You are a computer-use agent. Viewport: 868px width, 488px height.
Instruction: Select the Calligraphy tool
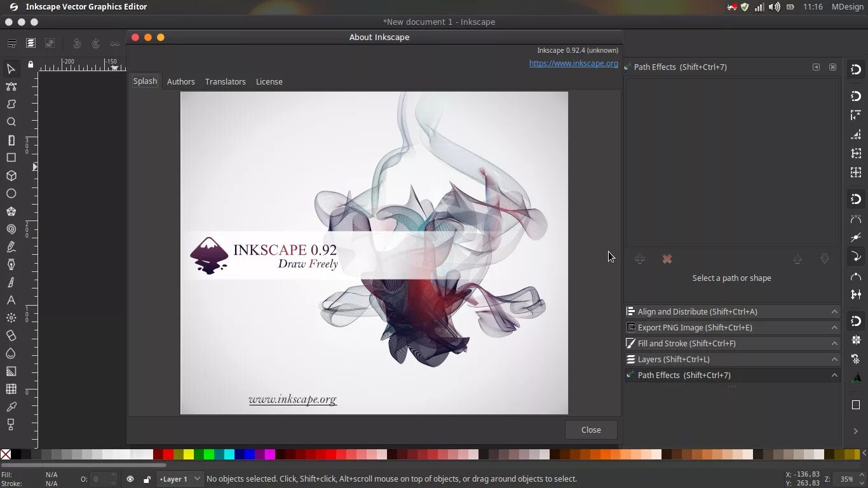click(x=11, y=282)
